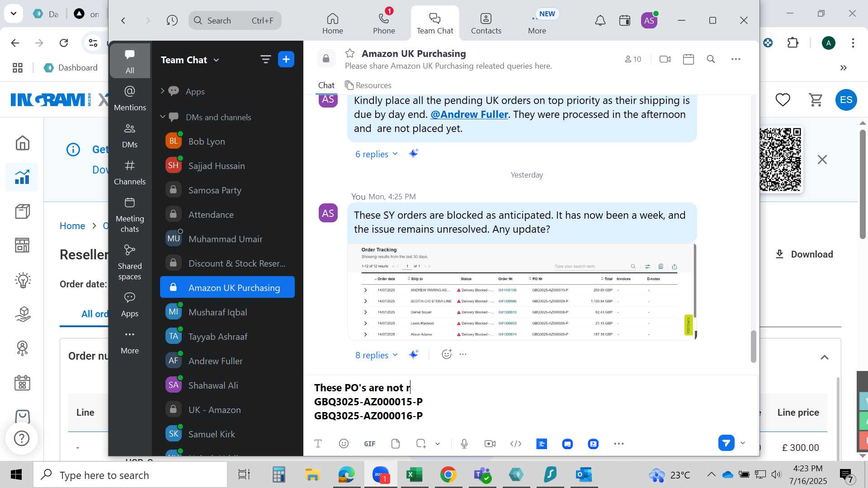Send the message with the blue send button
868x488 pixels.
[x=726, y=443]
